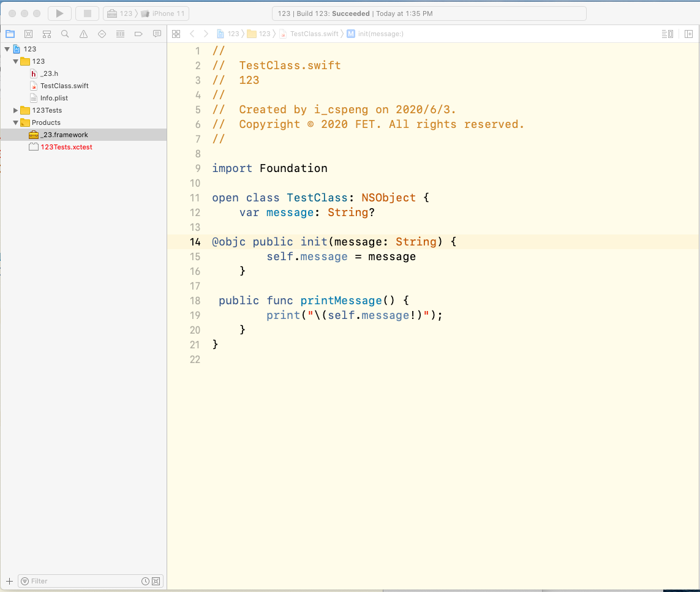This screenshot has height=592, width=700.
Task: Open the Report navigator speech bubble
Action: 157,34
